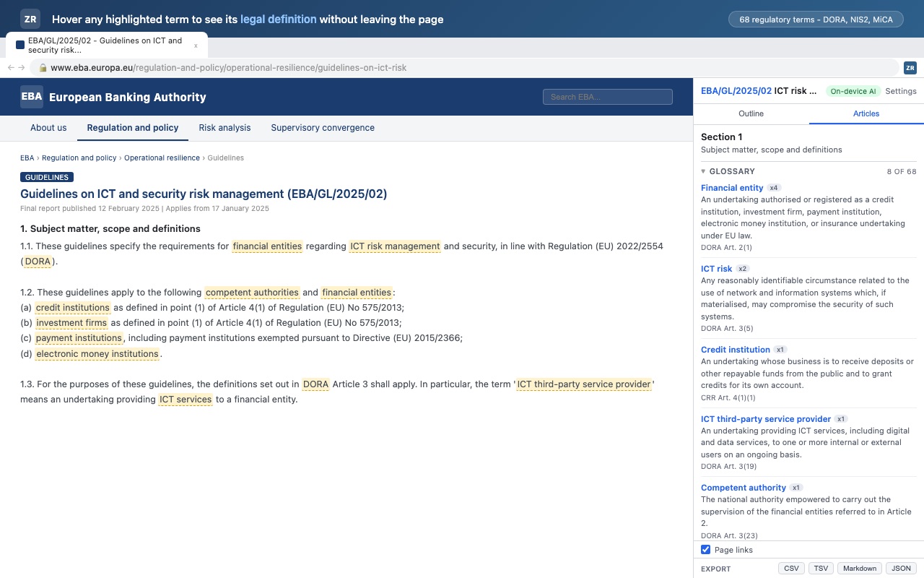Screen dimensions: 924x578
Task: Click the GUIDELINES badge above the title
Action: click(x=47, y=177)
